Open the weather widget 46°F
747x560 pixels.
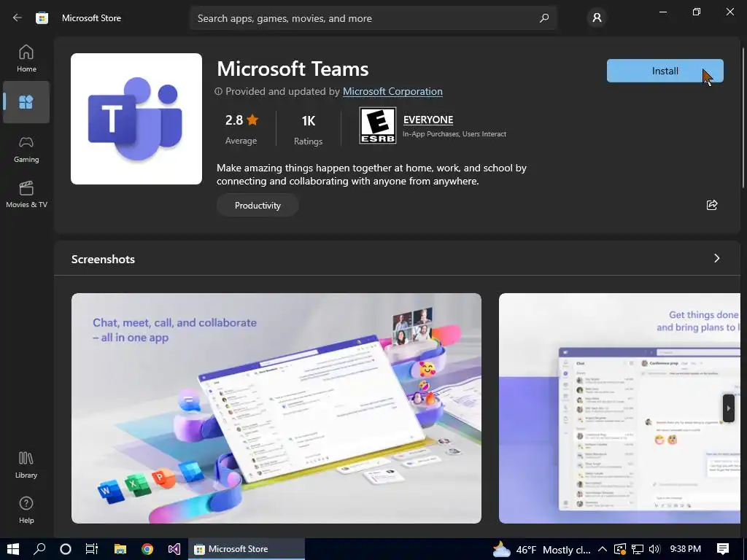[541, 550]
